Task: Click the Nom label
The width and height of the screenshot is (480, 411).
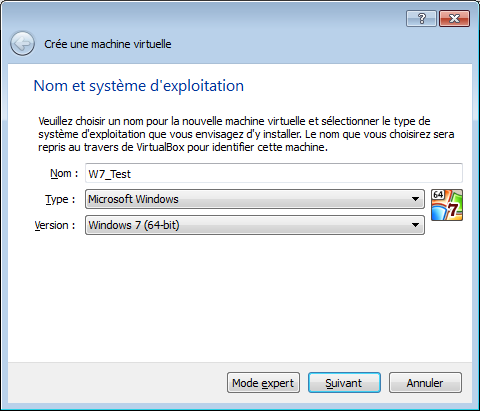Action: (64, 173)
